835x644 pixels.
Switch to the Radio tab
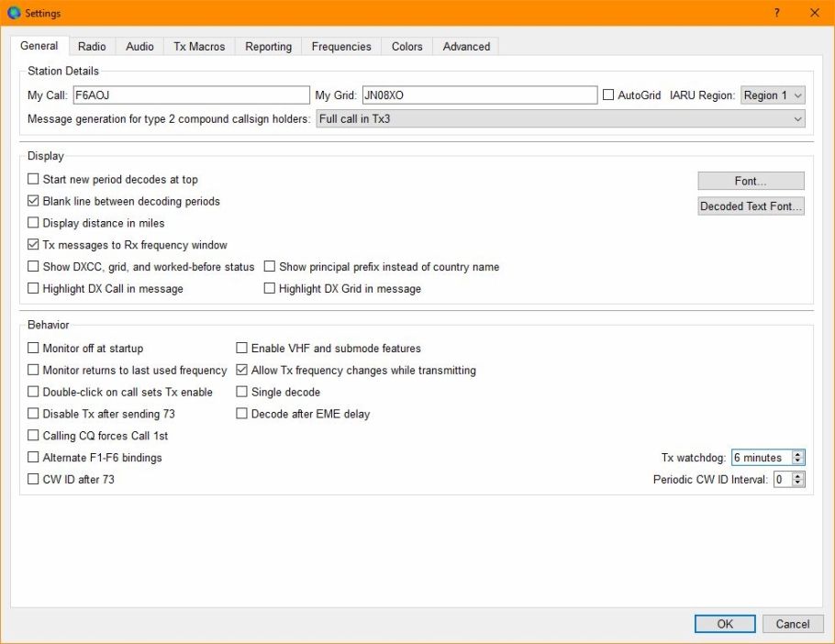coord(92,47)
